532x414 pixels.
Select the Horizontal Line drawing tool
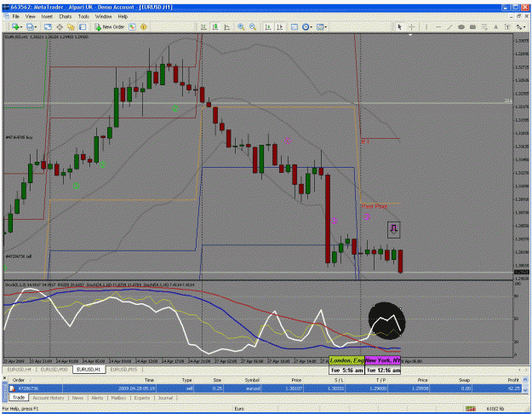[438, 26]
